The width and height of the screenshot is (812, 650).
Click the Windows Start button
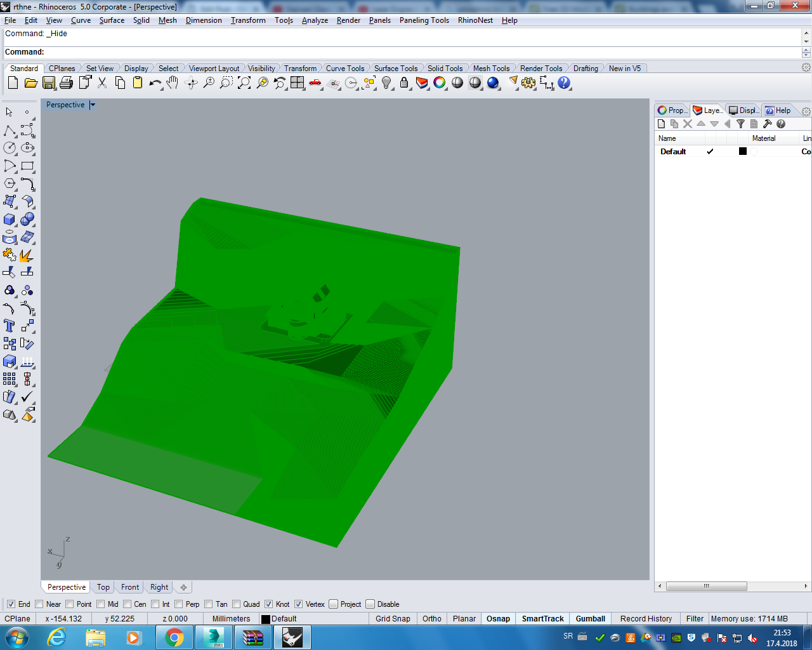click(16, 637)
